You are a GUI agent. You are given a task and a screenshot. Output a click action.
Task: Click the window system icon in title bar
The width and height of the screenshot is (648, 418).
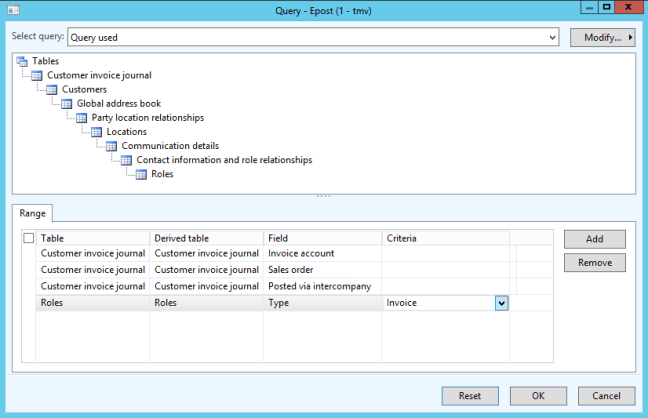14,10
